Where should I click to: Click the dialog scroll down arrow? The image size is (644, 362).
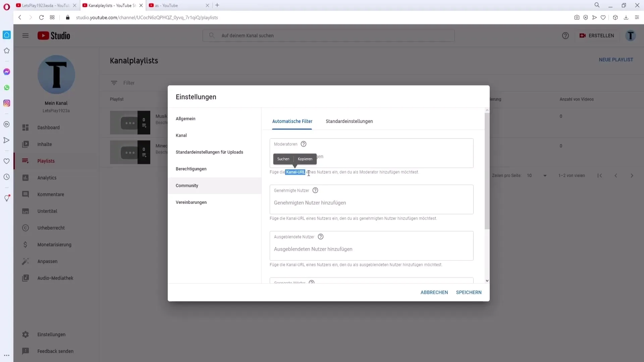pyautogui.click(x=487, y=281)
